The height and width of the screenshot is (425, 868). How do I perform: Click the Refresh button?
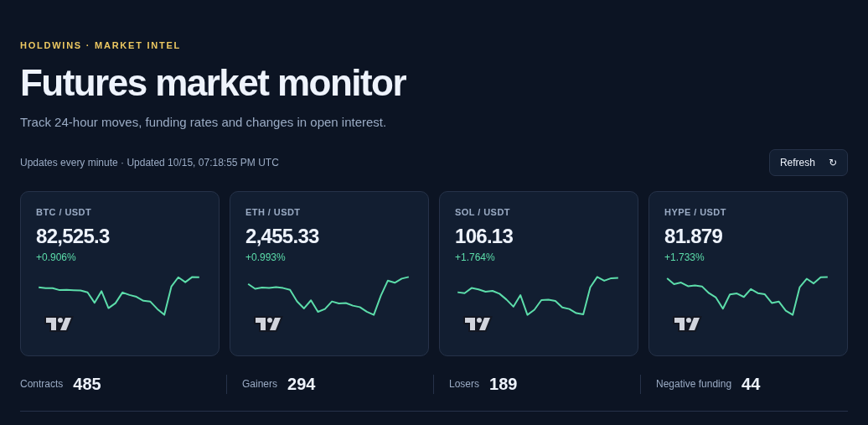808,163
